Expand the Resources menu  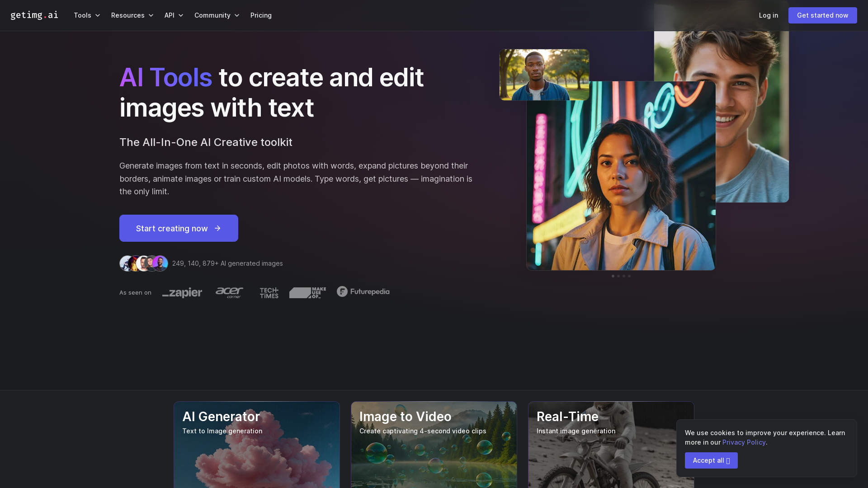click(x=132, y=15)
